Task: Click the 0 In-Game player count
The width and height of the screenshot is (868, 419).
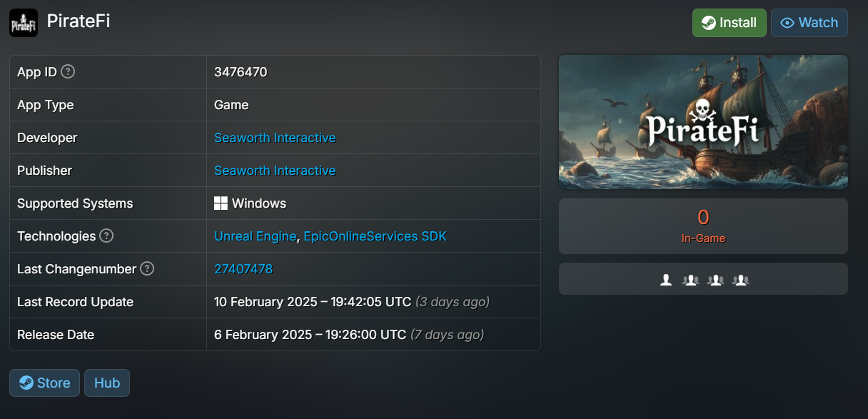Action: tap(703, 226)
